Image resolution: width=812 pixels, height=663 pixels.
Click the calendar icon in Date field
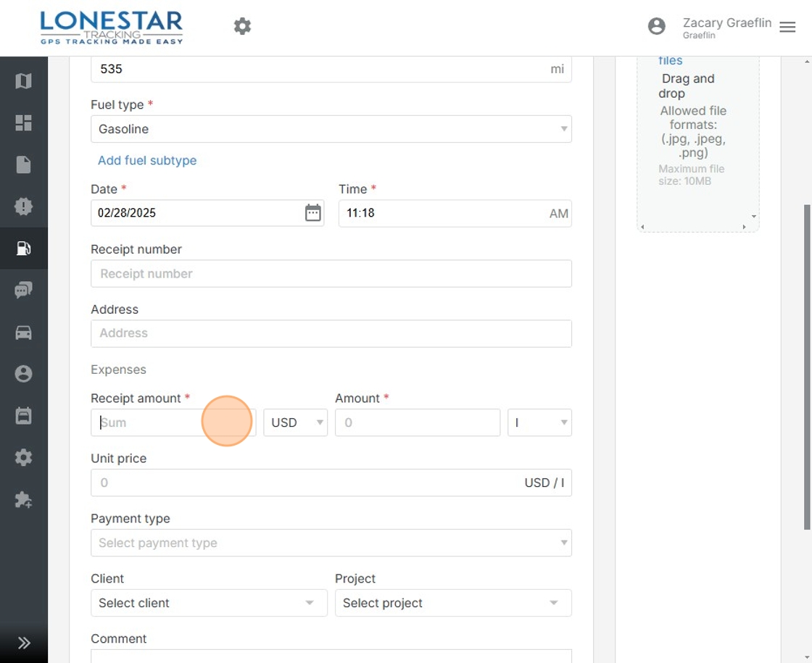click(x=312, y=213)
